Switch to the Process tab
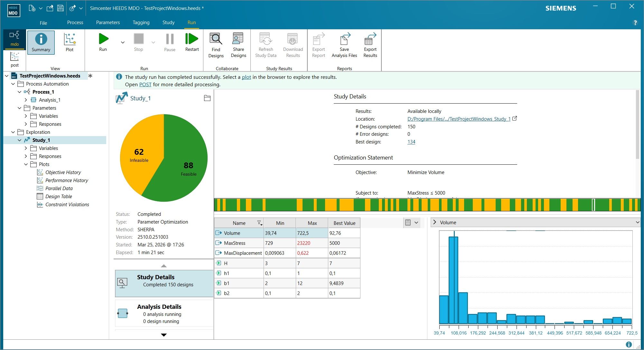The image size is (644, 350). pyautogui.click(x=75, y=23)
